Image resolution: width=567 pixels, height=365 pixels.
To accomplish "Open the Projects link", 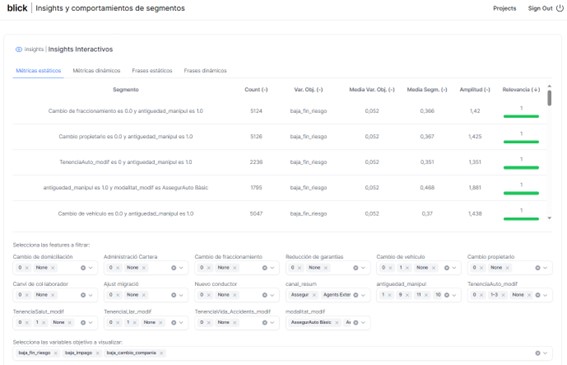I will (x=504, y=8).
